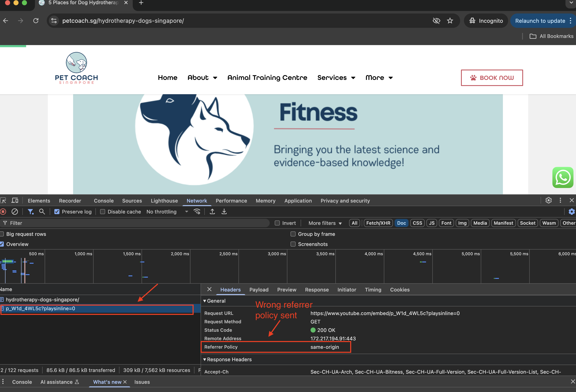Click the clear network log icon

pyautogui.click(x=15, y=212)
